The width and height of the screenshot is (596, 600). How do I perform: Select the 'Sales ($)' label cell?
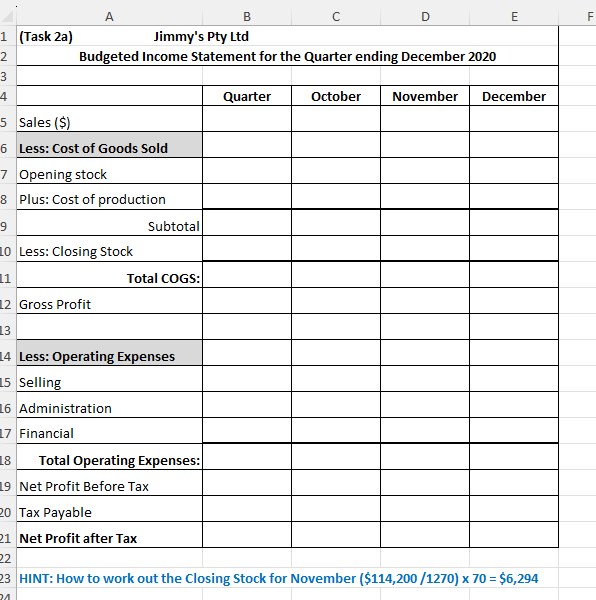tap(109, 119)
